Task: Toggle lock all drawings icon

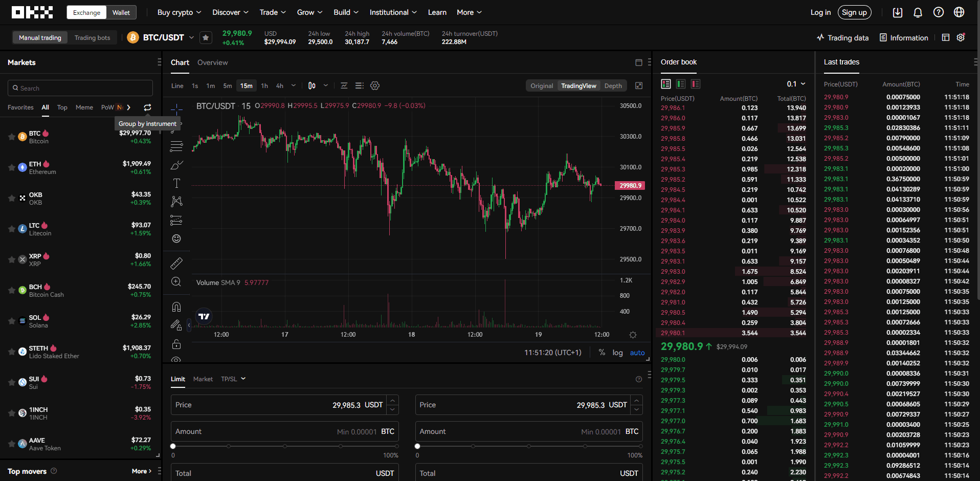Action: (x=176, y=344)
